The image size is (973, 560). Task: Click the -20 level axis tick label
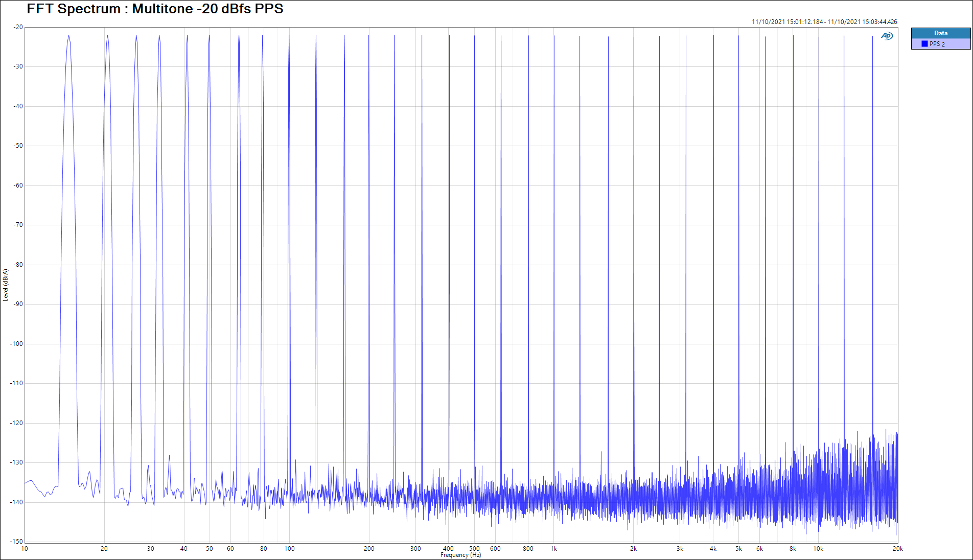click(x=18, y=27)
